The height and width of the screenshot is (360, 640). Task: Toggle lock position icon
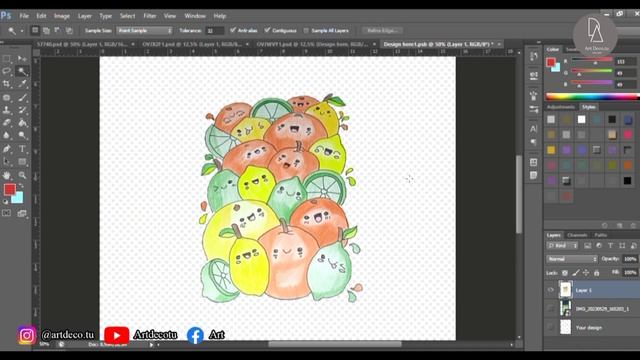pos(586,273)
